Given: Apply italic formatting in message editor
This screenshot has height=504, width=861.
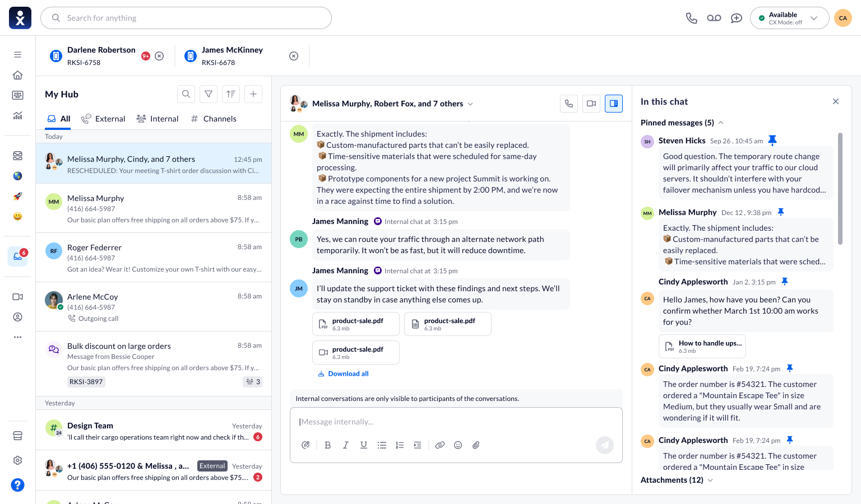Looking at the screenshot, I should click(346, 445).
